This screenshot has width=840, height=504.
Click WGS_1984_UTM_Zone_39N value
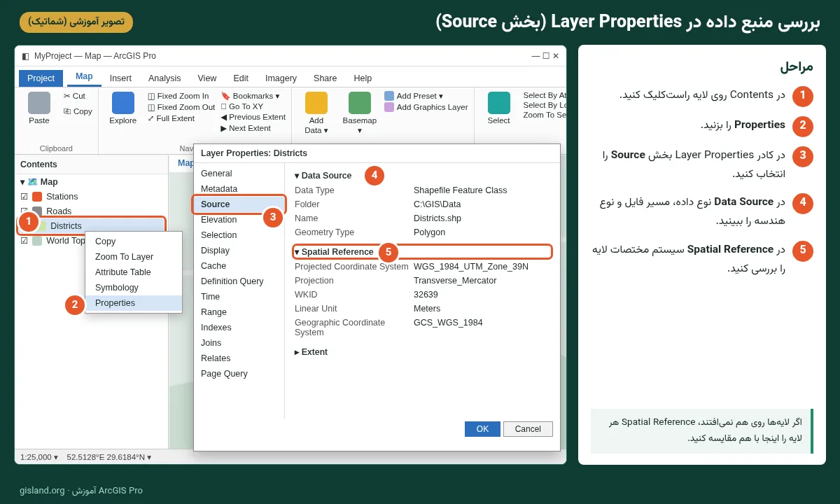coord(471,267)
